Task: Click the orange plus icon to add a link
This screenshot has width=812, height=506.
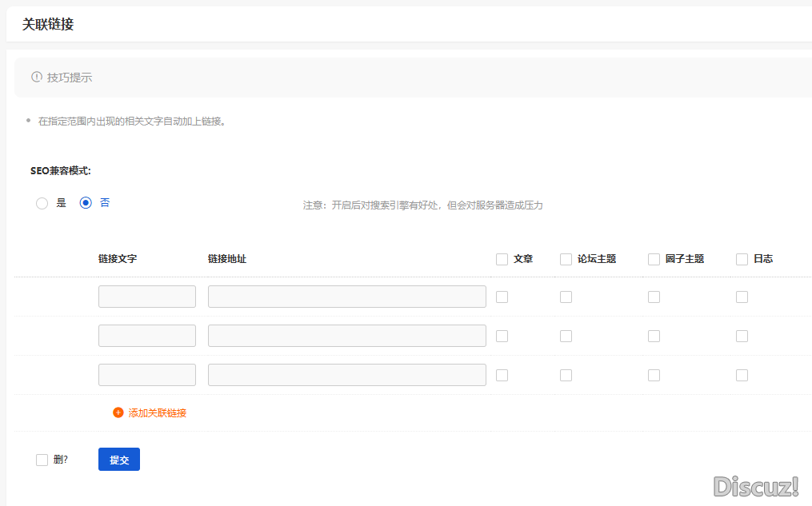Action: click(x=118, y=412)
